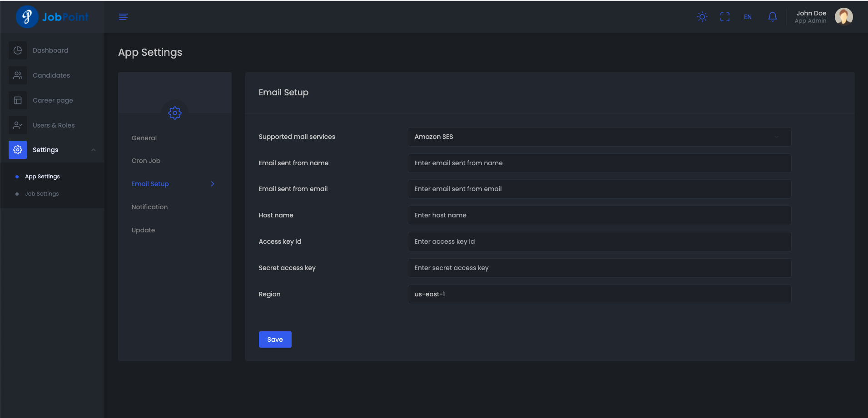The width and height of the screenshot is (868, 418).
Task: Enter fullscreen using the expand icon
Action: pyautogui.click(x=724, y=17)
